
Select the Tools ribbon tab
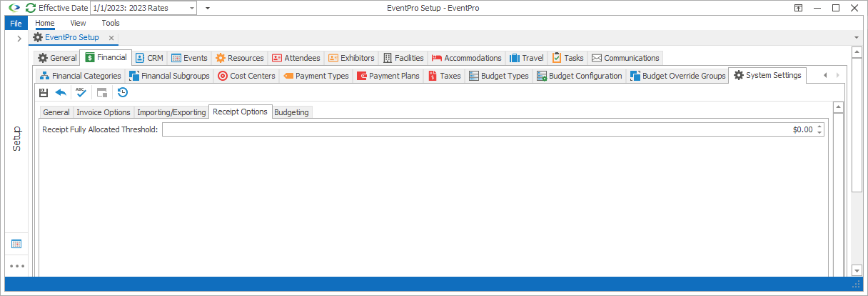[111, 23]
